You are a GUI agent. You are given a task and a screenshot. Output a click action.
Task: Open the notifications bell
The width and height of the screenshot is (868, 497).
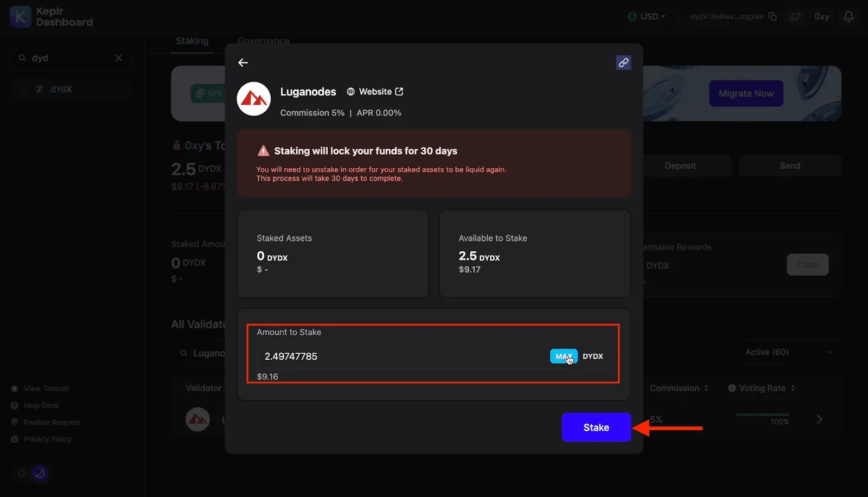click(848, 17)
